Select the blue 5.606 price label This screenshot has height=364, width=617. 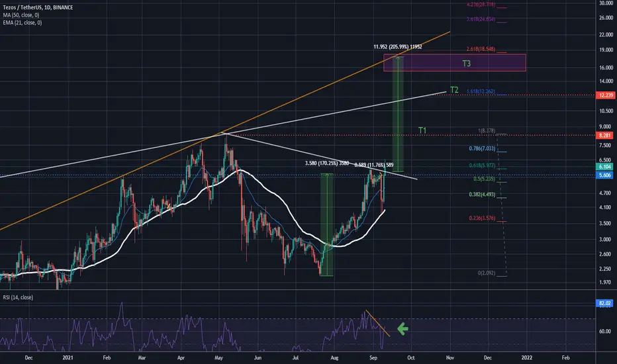pyautogui.click(x=605, y=175)
